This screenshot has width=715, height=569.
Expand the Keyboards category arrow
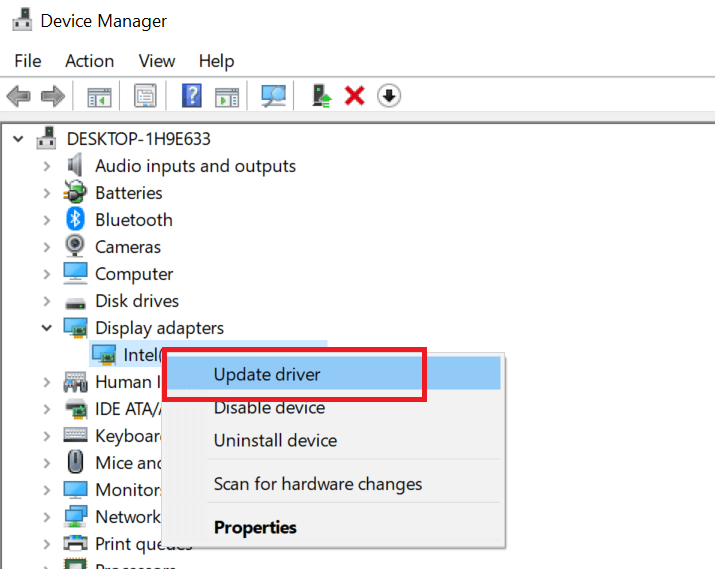pos(47,436)
